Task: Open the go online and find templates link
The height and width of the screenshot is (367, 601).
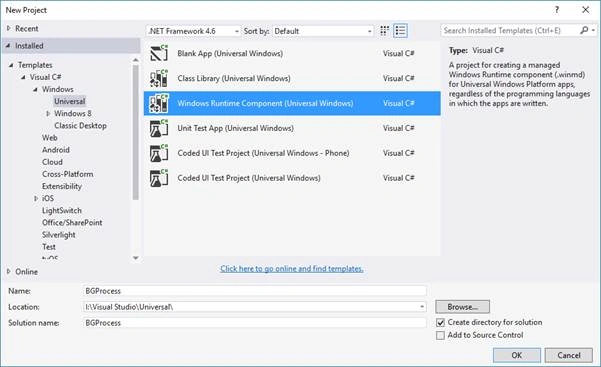Action: 292,268
